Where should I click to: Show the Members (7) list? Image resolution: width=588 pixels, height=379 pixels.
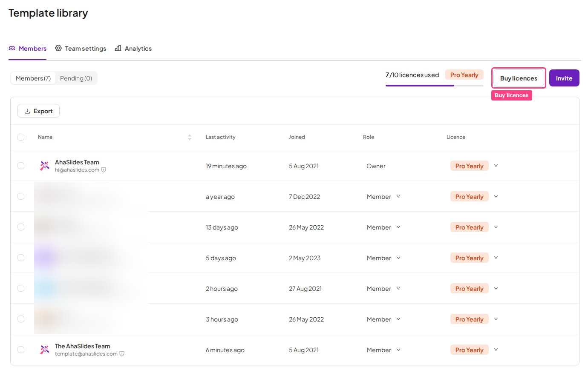[x=33, y=78]
